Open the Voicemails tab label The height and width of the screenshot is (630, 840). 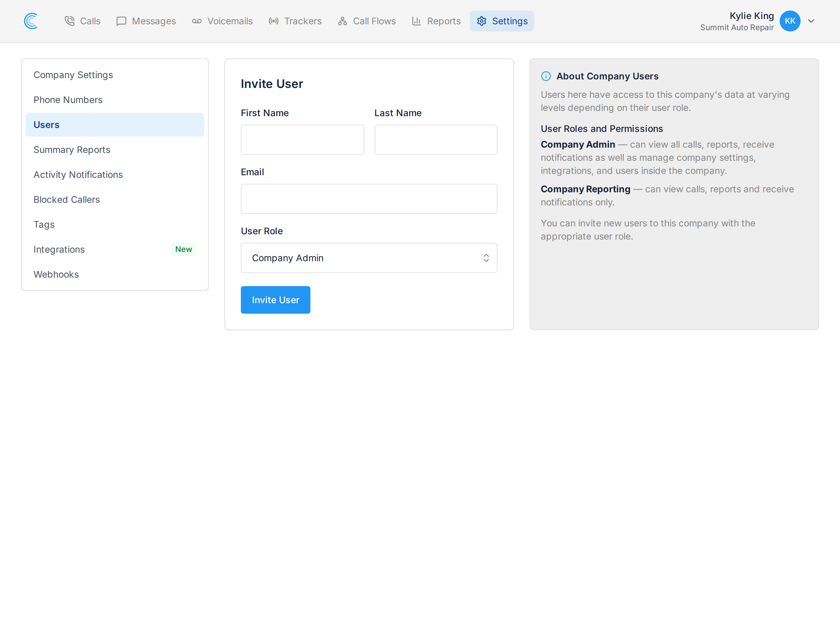230,21
